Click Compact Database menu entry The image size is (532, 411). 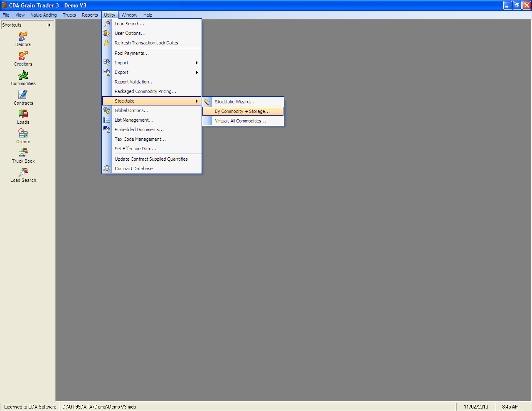pyautogui.click(x=133, y=169)
